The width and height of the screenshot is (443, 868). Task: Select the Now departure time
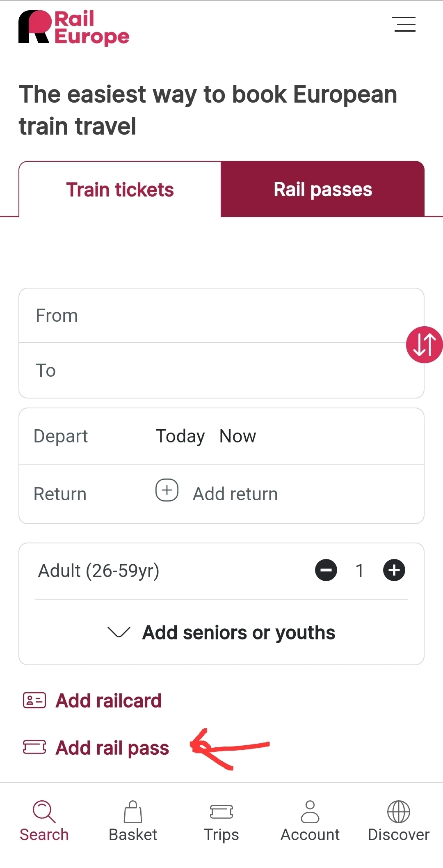[238, 436]
